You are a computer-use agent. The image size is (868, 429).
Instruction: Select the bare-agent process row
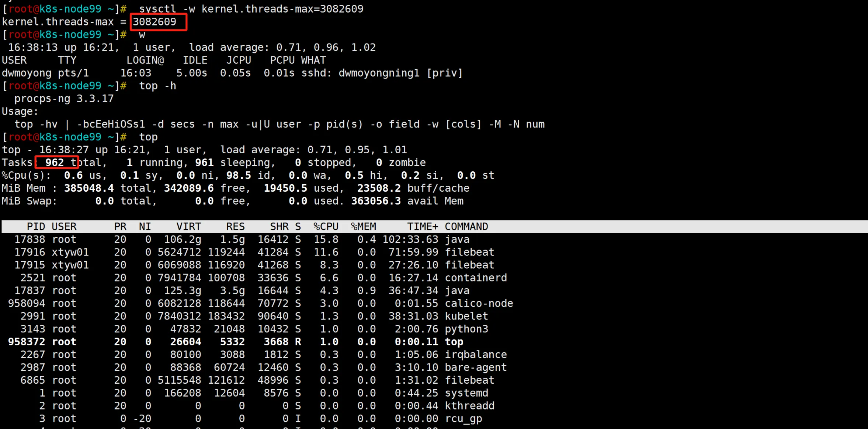[x=476, y=367]
